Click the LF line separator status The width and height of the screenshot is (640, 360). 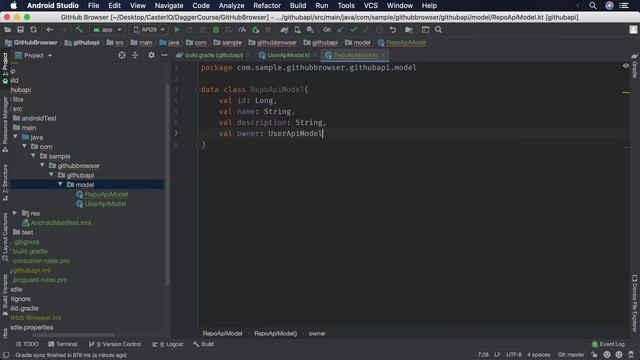497,354
